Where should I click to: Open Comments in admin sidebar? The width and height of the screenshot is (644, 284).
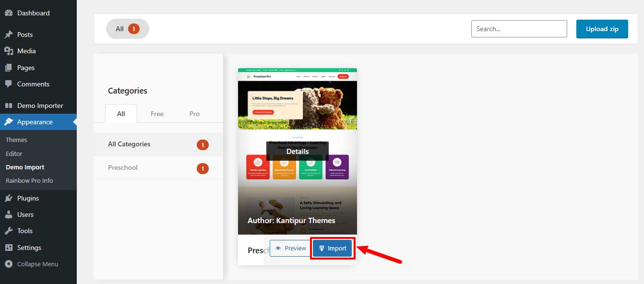38,84
